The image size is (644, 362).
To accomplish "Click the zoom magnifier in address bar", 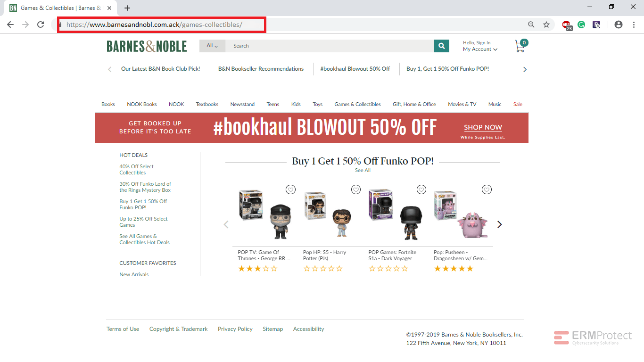I will (x=531, y=25).
